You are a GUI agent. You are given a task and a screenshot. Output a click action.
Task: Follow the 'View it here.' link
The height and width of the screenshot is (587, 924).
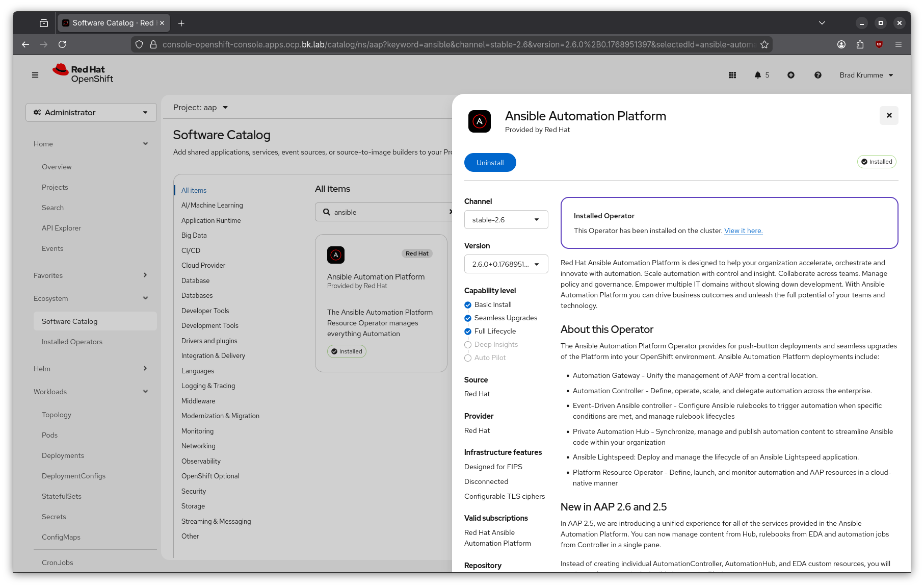743,231
